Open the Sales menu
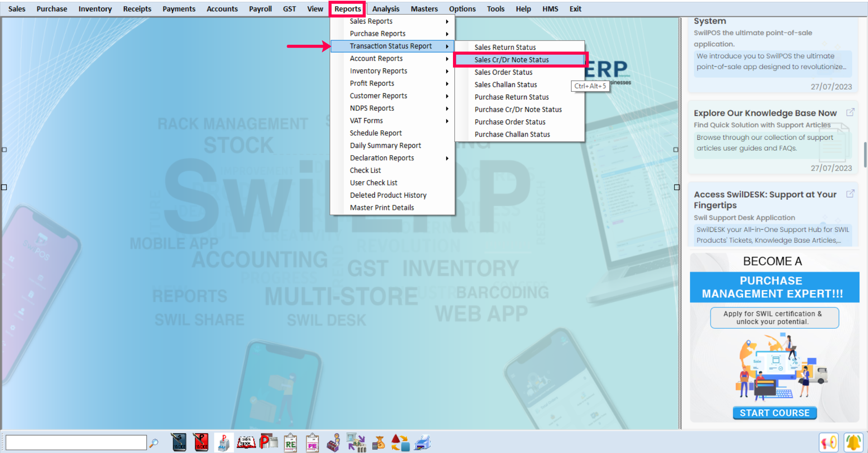 click(x=17, y=9)
